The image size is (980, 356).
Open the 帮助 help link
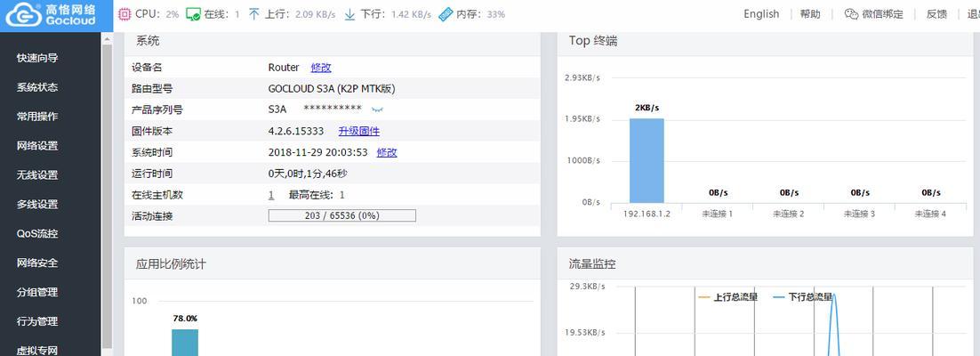point(810,14)
